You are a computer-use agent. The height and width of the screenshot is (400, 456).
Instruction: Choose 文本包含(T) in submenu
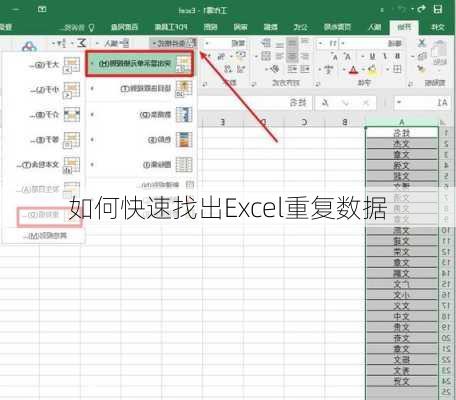[x=42, y=165]
